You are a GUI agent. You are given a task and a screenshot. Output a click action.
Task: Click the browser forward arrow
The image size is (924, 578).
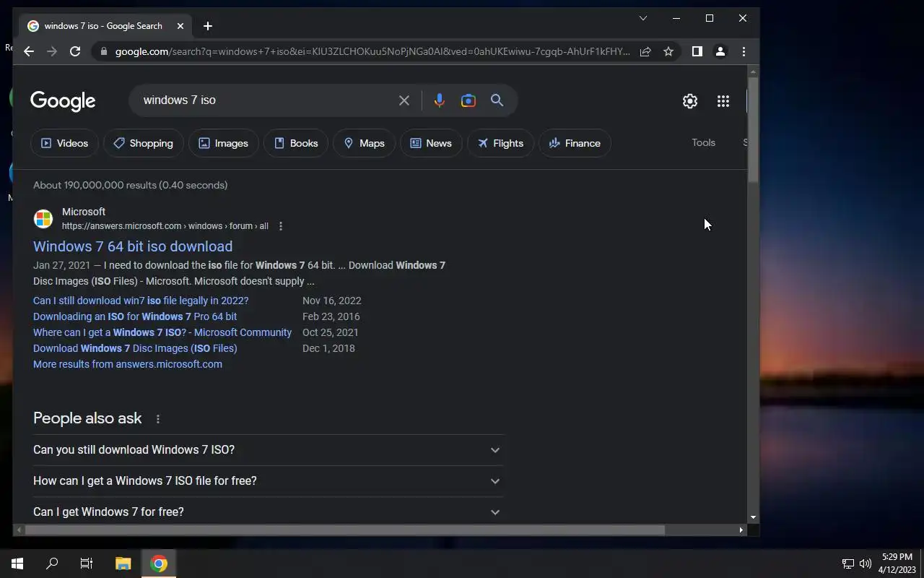pos(52,51)
